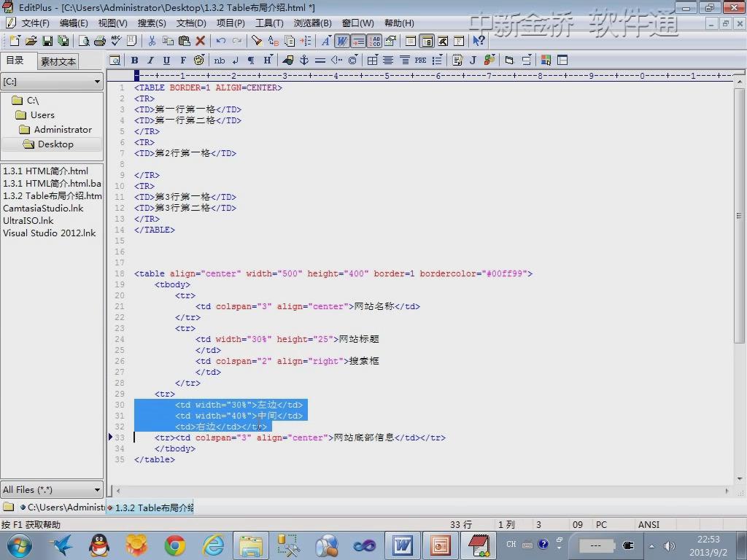Open the 编辑(E) menu
Viewport: 747px width, 560px height.
click(x=74, y=23)
